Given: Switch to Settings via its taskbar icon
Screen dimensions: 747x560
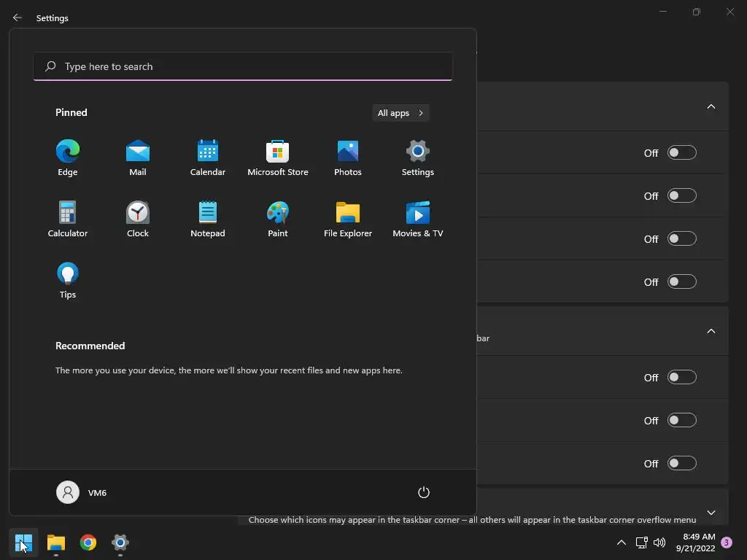Looking at the screenshot, I should click(x=120, y=542).
